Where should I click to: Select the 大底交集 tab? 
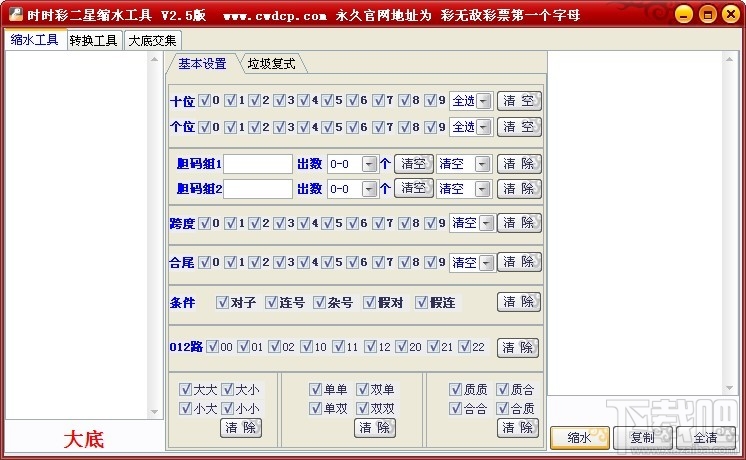[x=152, y=41]
